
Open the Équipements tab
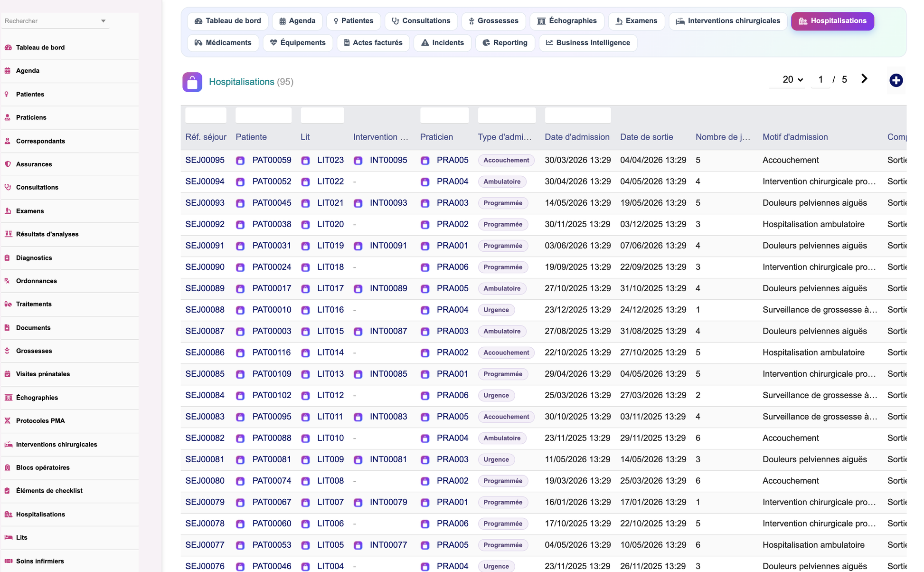(x=298, y=43)
